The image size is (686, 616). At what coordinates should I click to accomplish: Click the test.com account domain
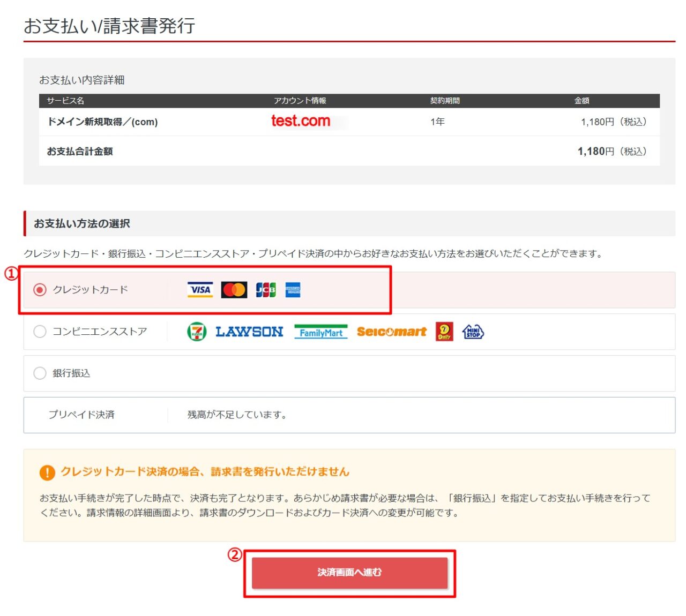click(x=301, y=121)
